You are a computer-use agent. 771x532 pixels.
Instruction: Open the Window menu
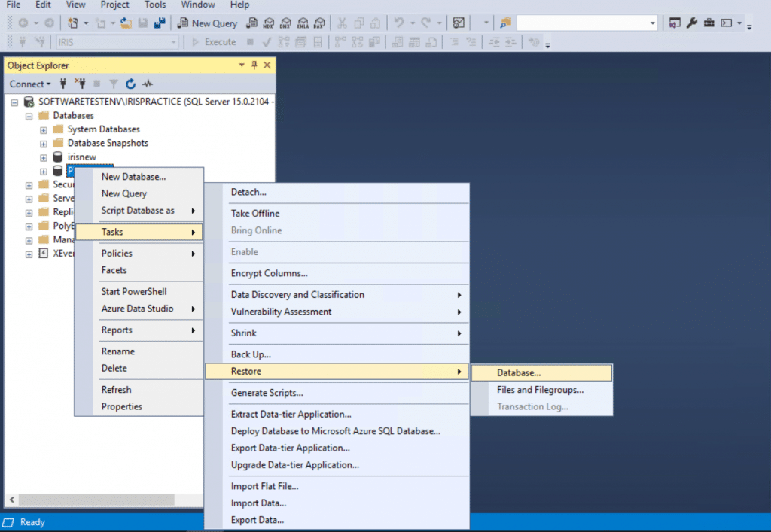[x=198, y=5]
